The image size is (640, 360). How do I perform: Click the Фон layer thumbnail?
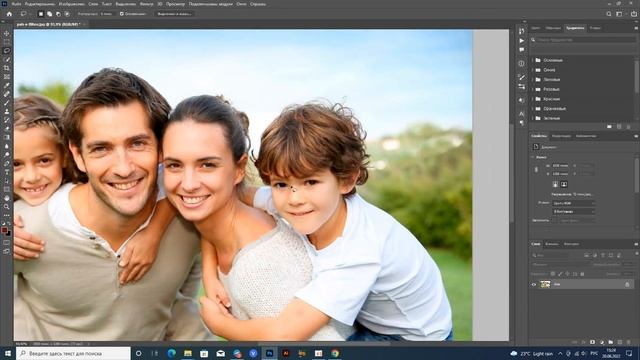pos(545,284)
